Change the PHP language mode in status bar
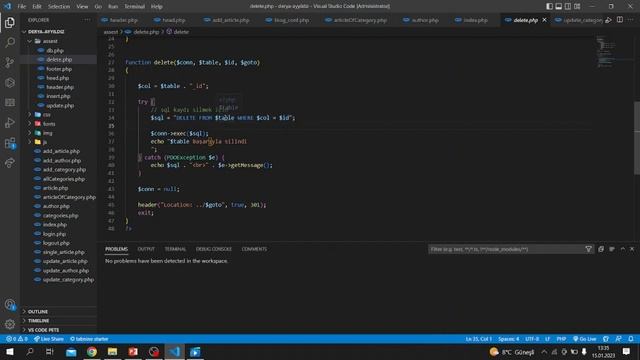This screenshot has width=640, height=360. pos(561,339)
